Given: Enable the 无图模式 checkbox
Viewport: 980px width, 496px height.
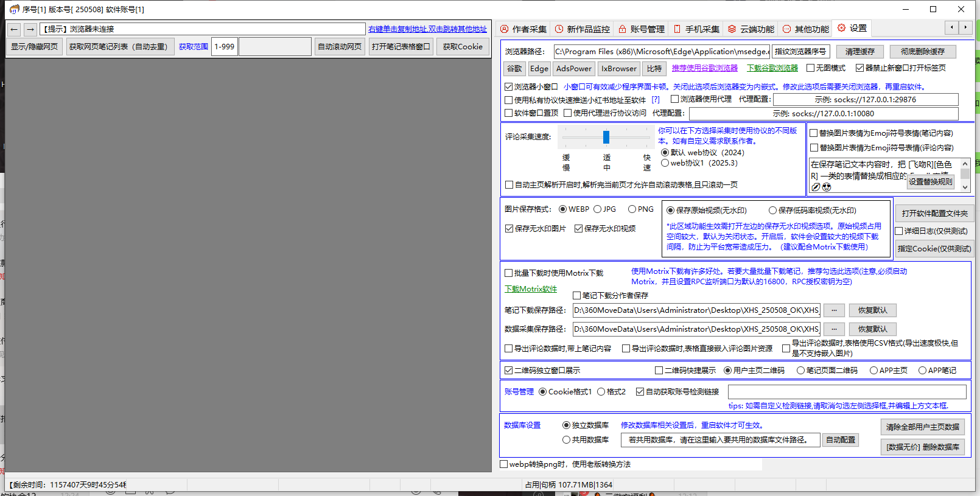Looking at the screenshot, I should [x=811, y=68].
